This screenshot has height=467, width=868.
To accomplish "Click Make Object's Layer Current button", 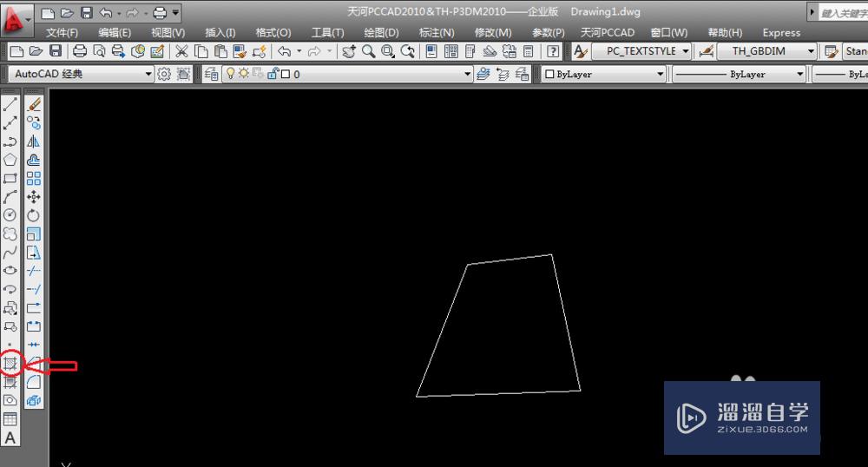I will (x=483, y=74).
